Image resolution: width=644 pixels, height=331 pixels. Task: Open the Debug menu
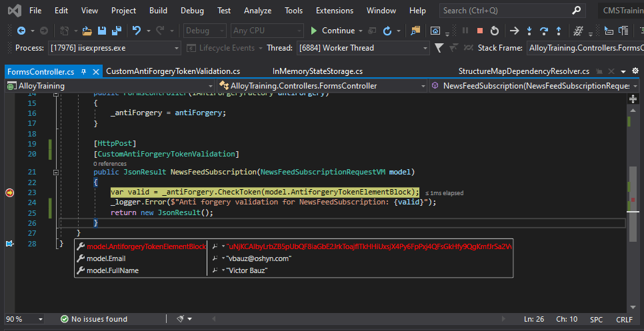(x=192, y=11)
